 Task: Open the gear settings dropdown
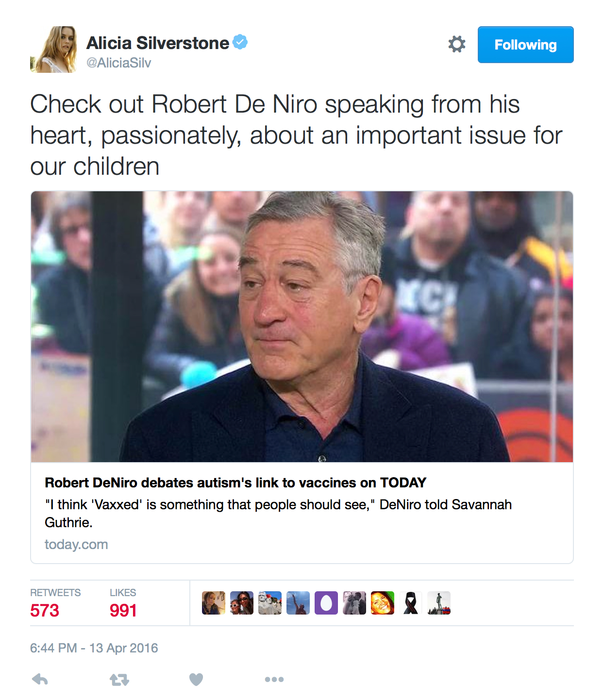[456, 44]
